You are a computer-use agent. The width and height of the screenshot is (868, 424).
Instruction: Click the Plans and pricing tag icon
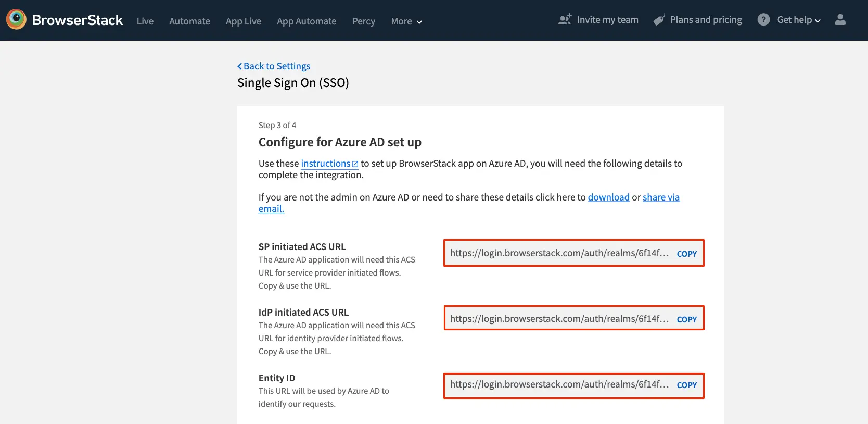659,20
